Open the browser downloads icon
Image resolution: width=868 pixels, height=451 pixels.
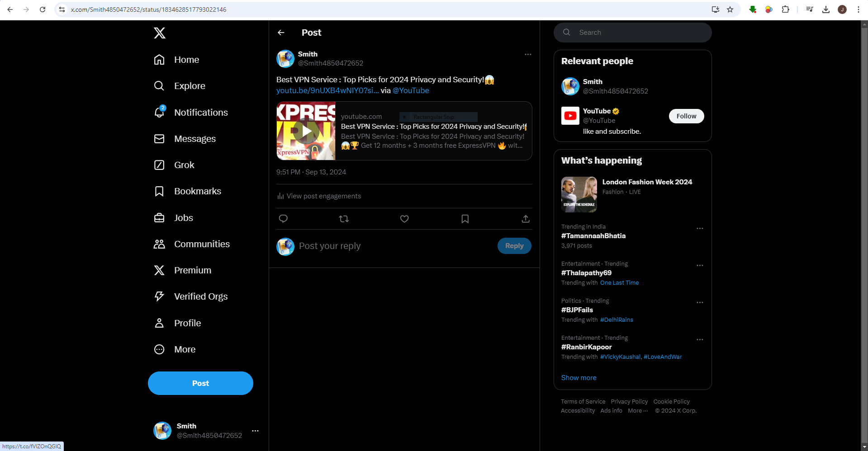[x=826, y=9]
